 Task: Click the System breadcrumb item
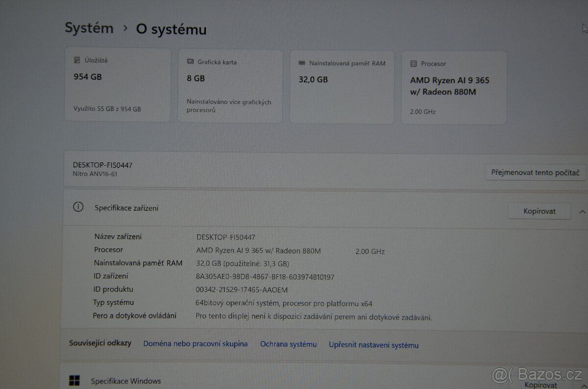89,28
